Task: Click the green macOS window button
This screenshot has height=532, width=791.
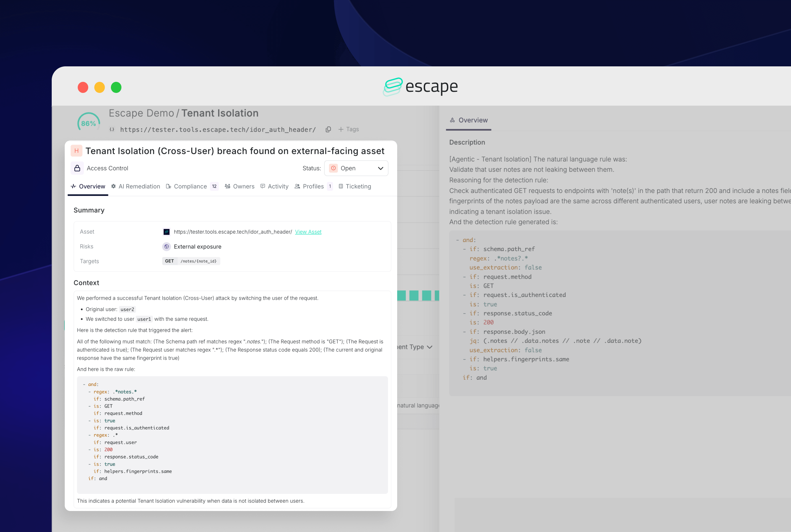Action: [x=116, y=88]
